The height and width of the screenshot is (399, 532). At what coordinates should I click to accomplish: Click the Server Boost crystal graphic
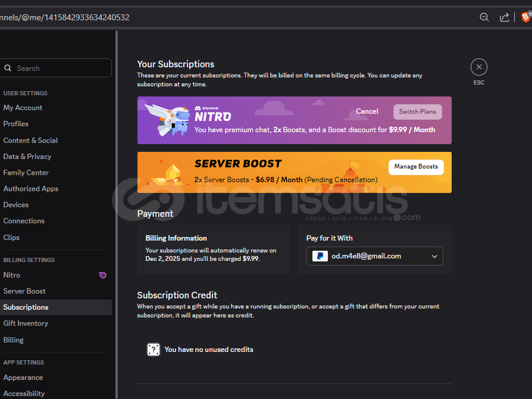tap(168, 173)
